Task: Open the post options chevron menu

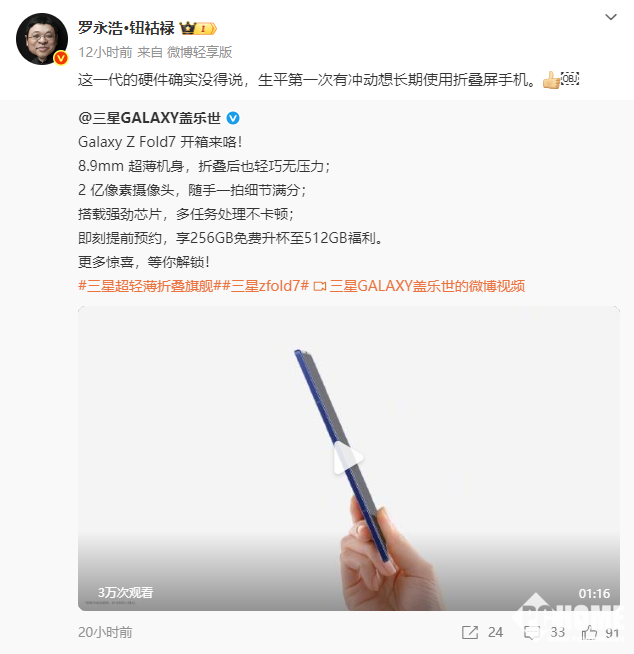Action: point(611,17)
